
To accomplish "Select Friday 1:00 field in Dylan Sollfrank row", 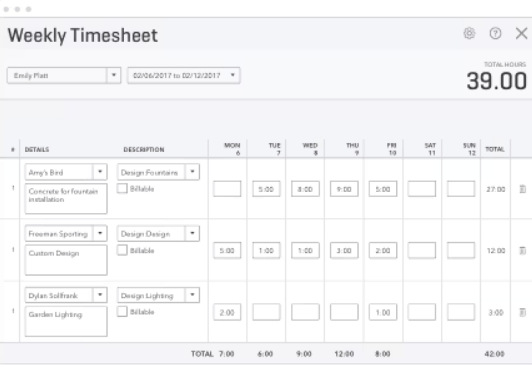I will [383, 312].
